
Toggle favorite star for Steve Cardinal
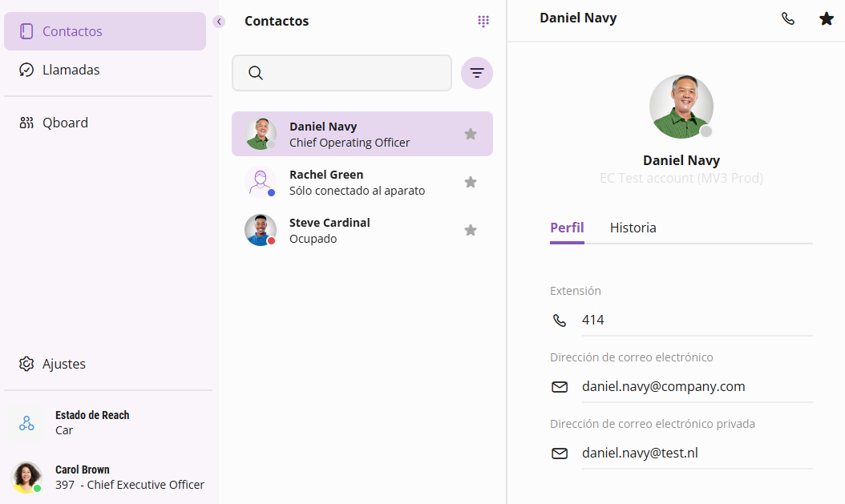tap(471, 230)
